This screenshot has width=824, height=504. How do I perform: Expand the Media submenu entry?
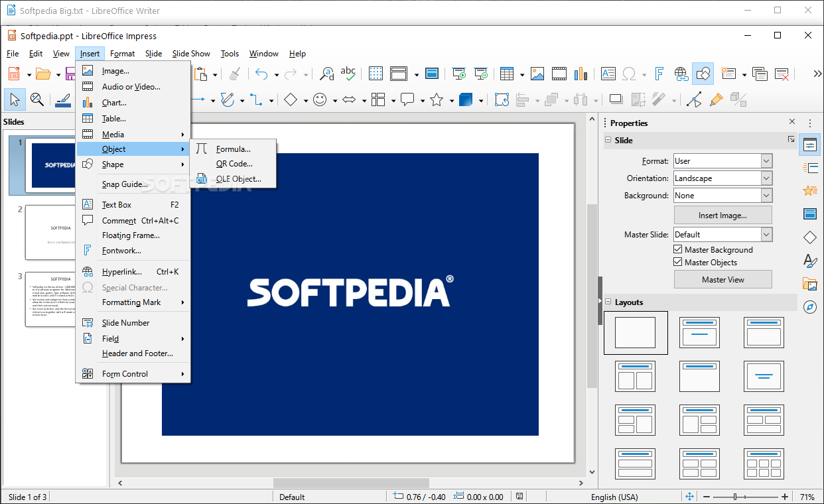click(x=133, y=135)
